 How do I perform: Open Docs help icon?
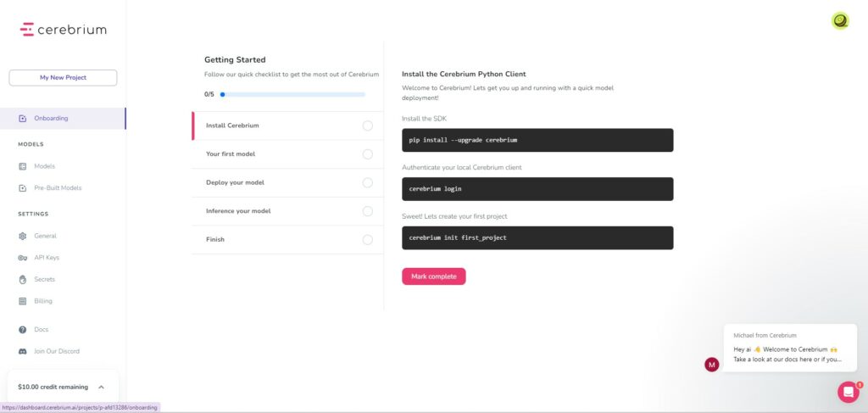point(23,329)
